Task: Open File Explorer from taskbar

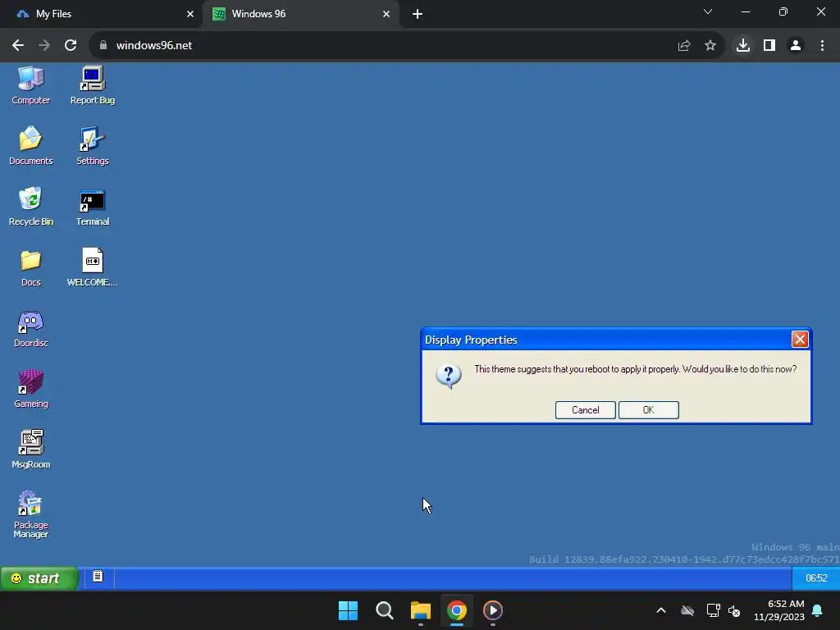Action: click(421, 610)
